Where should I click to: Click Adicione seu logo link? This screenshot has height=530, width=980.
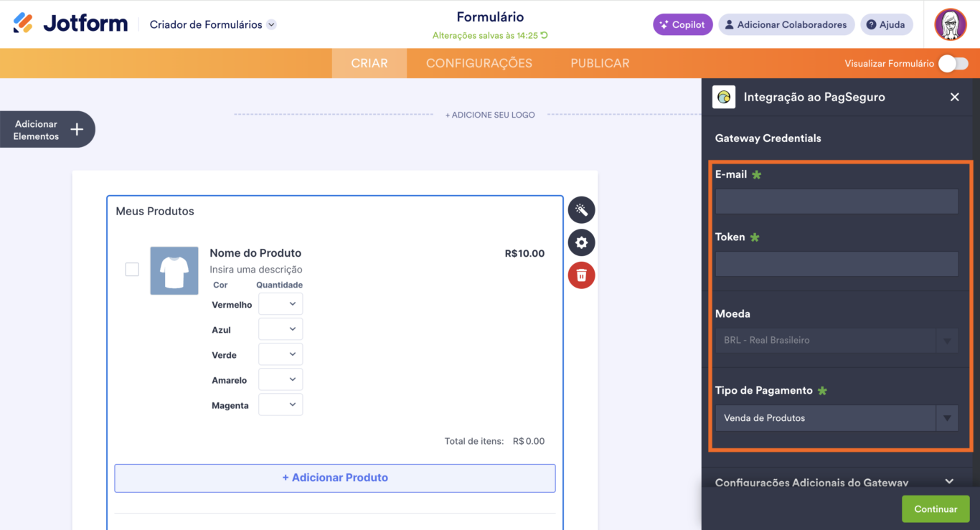[x=490, y=115]
